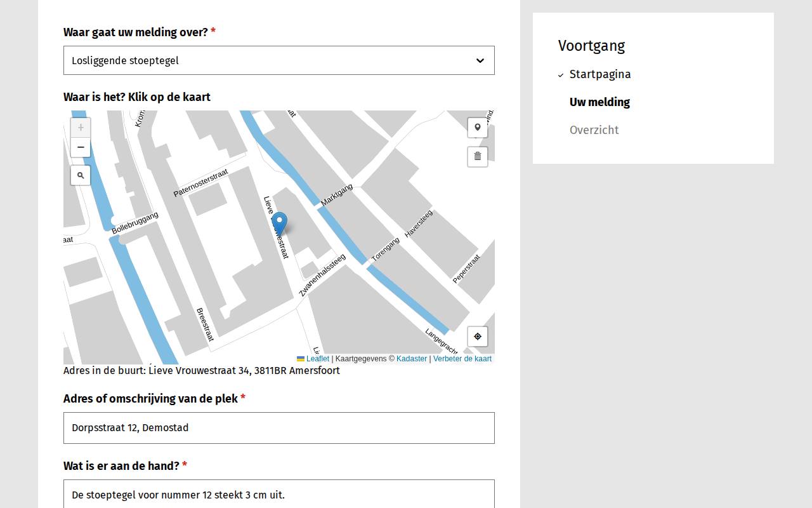Click the Bollebruggang label on the map
Viewport: 812px width, 508px height.
[135, 223]
